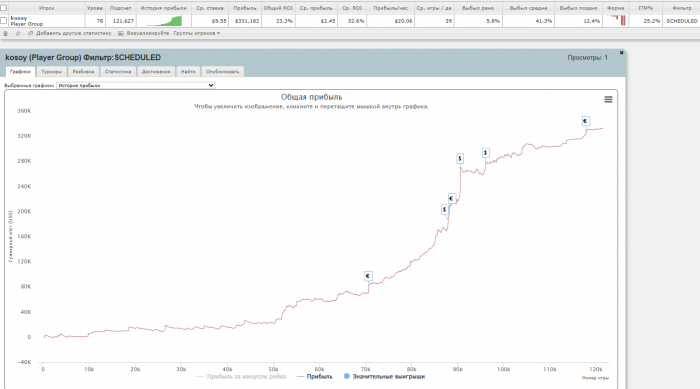Screen dimensions: 700x389
Task: Open the profit history mini chart thumbnail
Action: click(x=164, y=21)
